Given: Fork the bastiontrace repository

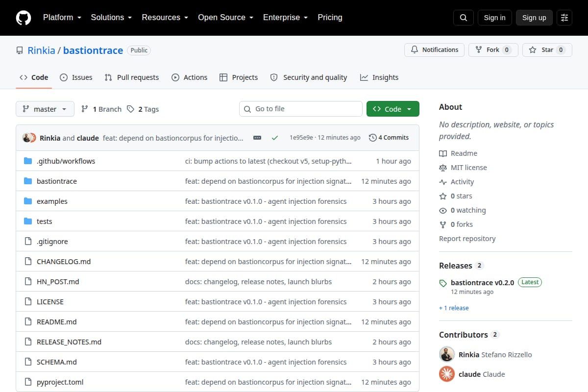Looking at the screenshot, I should tap(493, 50).
